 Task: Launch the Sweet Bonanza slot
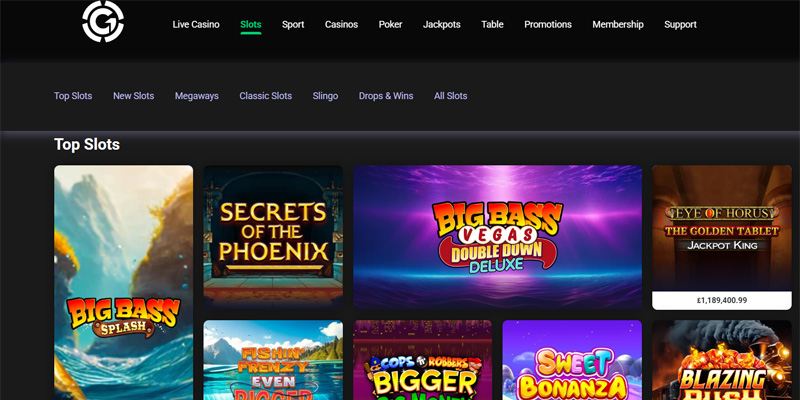click(571, 360)
